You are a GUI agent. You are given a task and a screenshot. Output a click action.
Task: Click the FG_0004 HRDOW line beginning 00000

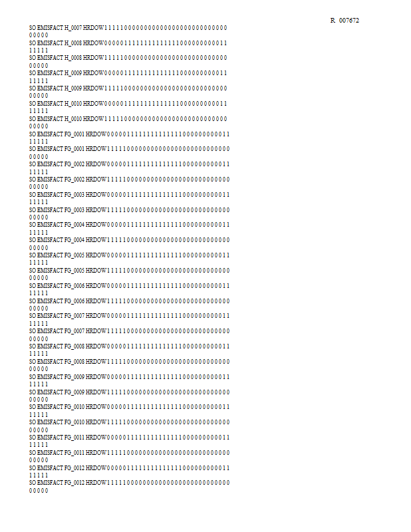coord(130,228)
